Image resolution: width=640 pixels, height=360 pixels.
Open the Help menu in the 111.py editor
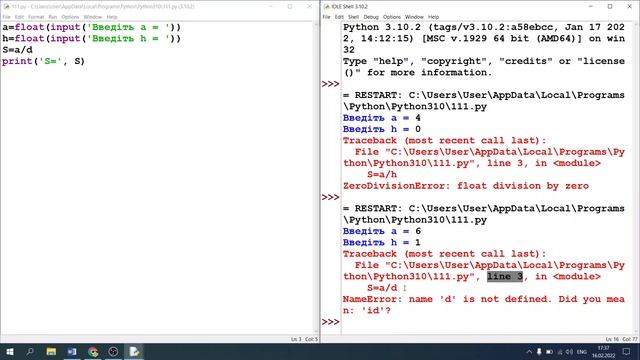point(112,17)
